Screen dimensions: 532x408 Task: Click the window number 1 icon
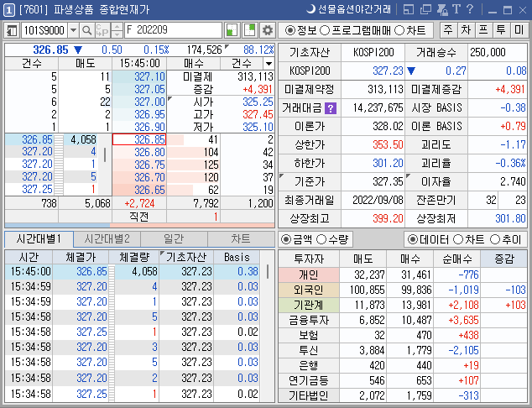point(9,10)
